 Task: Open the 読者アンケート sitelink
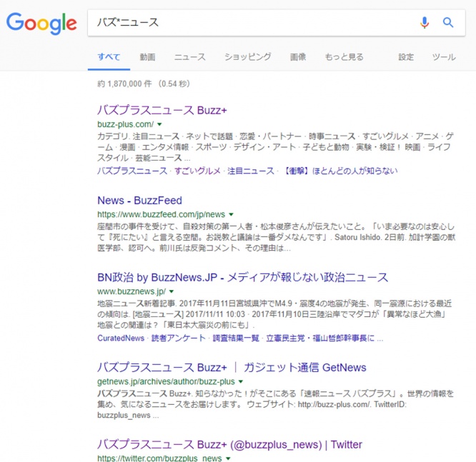point(179,338)
